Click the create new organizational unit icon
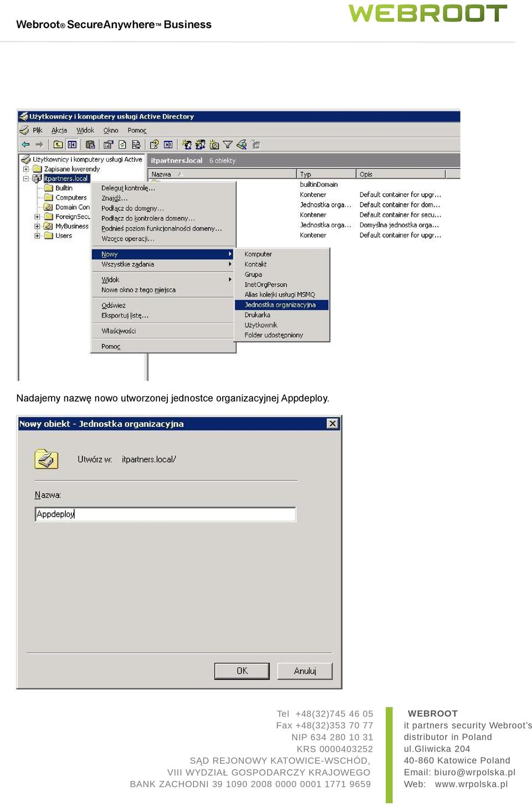The image size is (532, 807). coord(214,145)
